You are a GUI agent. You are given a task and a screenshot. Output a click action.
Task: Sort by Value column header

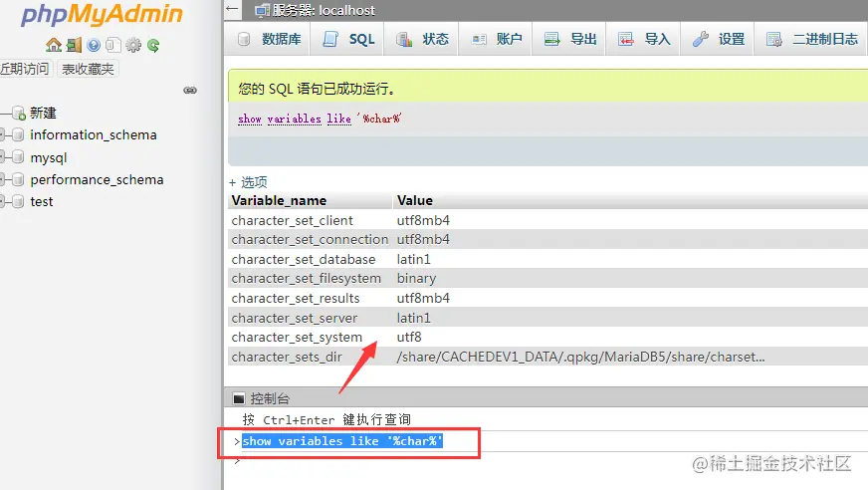pyautogui.click(x=415, y=200)
